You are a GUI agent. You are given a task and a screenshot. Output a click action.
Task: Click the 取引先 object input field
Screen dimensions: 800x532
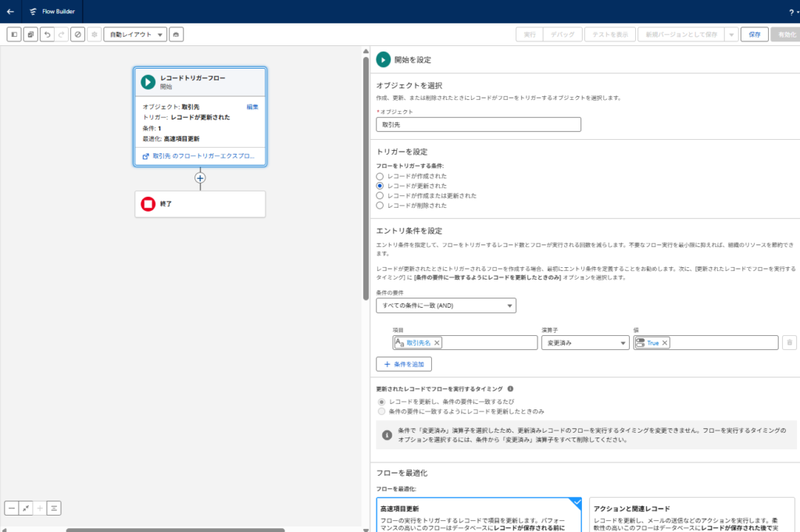(479, 124)
